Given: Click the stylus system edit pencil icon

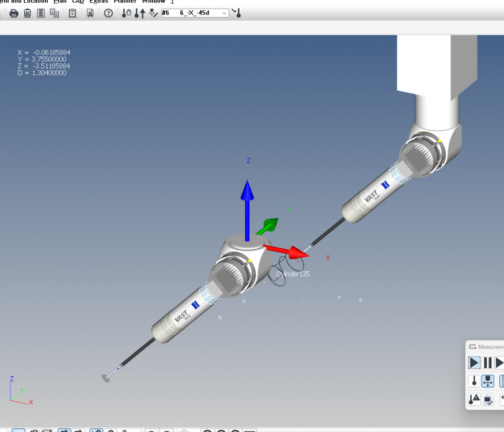Looking at the screenshot, I should click(153, 13).
